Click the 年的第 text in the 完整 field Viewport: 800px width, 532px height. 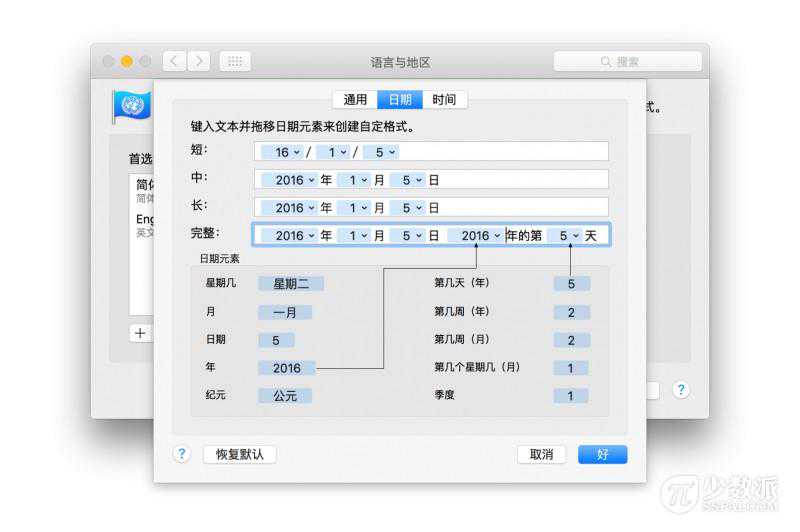(x=524, y=235)
